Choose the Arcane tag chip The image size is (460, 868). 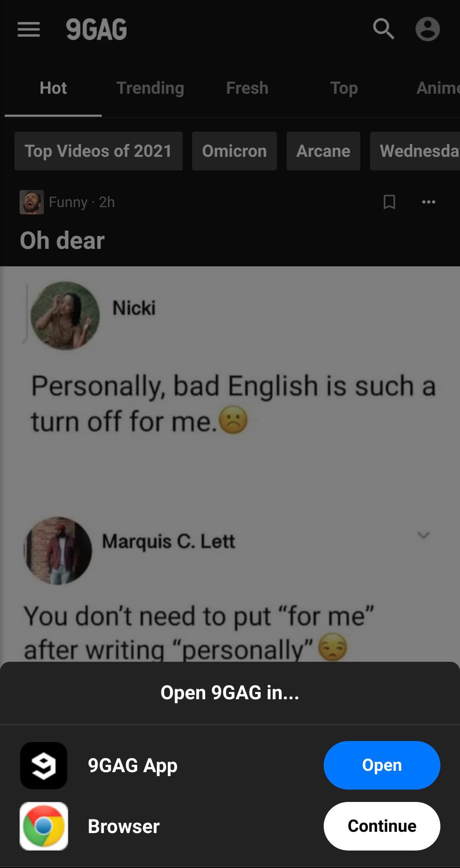[x=323, y=151]
